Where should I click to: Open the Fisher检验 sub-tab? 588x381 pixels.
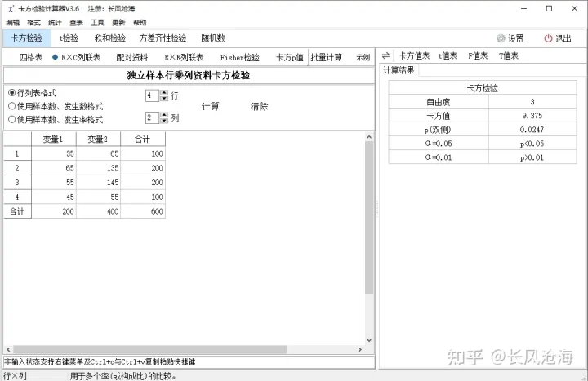239,57
